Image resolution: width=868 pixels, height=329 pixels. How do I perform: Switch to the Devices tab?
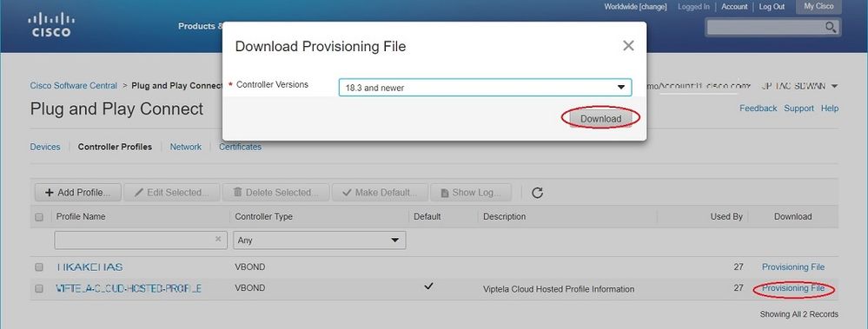[x=45, y=147]
